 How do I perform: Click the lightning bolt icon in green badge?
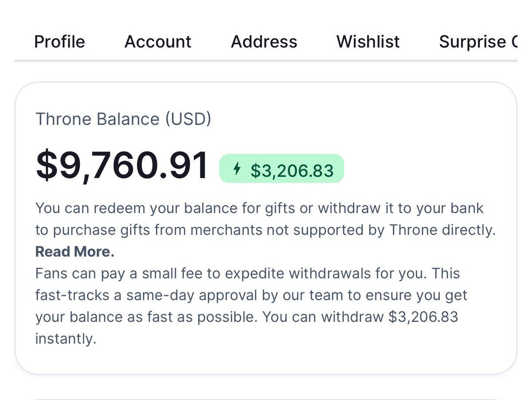tap(237, 169)
